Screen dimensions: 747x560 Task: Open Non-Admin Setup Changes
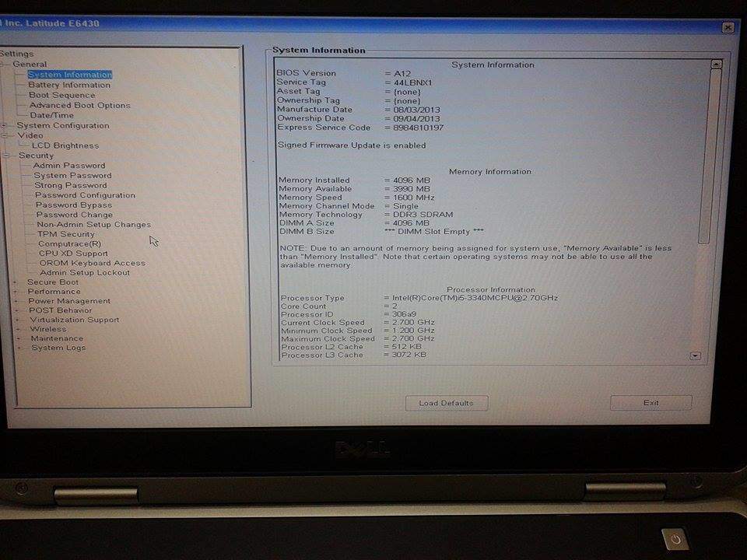coord(94,224)
